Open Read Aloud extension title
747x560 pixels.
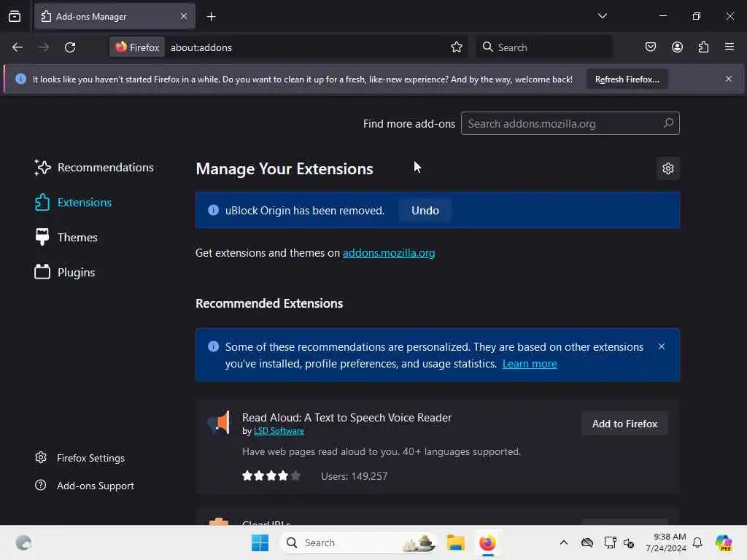coord(347,418)
